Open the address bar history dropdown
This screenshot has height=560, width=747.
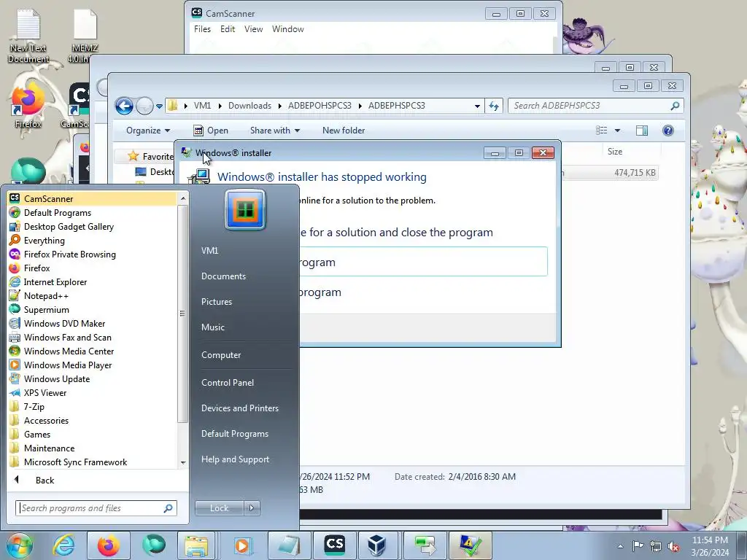[x=477, y=106]
